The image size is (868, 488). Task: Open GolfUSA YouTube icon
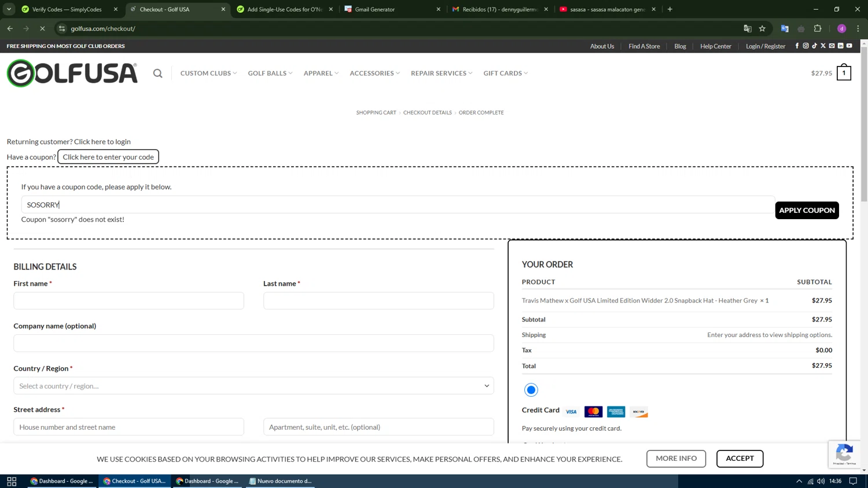pyautogui.click(x=849, y=46)
